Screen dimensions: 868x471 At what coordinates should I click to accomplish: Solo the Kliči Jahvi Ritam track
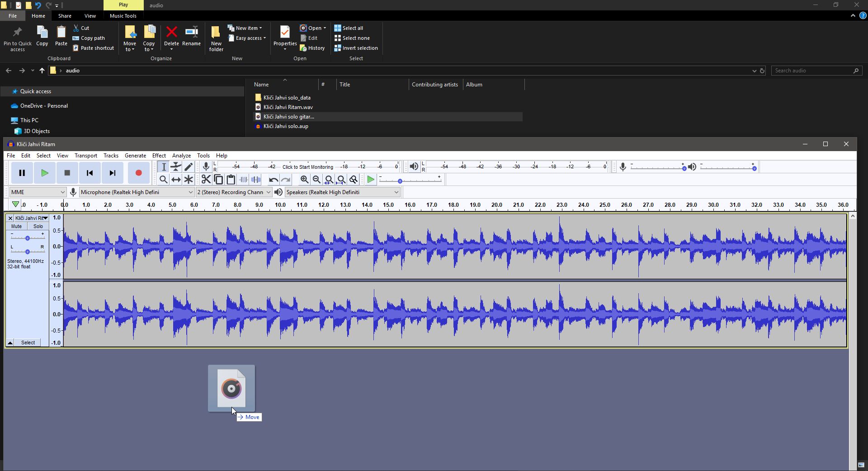point(38,226)
